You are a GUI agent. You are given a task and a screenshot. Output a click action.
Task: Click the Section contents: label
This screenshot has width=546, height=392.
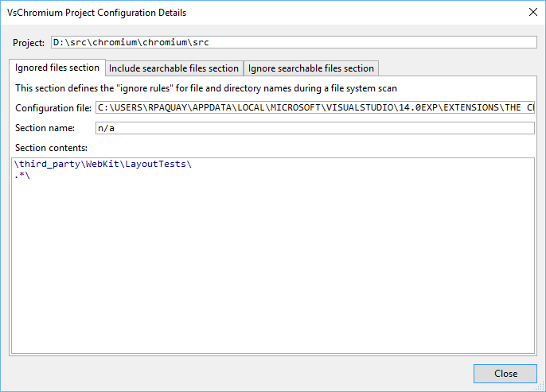tap(51, 148)
